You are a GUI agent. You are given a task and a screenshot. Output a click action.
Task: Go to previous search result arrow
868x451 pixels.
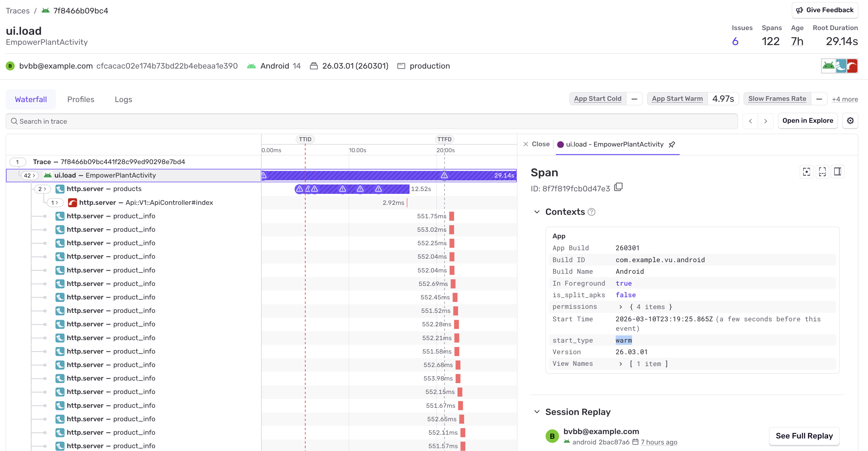[750, 121]
